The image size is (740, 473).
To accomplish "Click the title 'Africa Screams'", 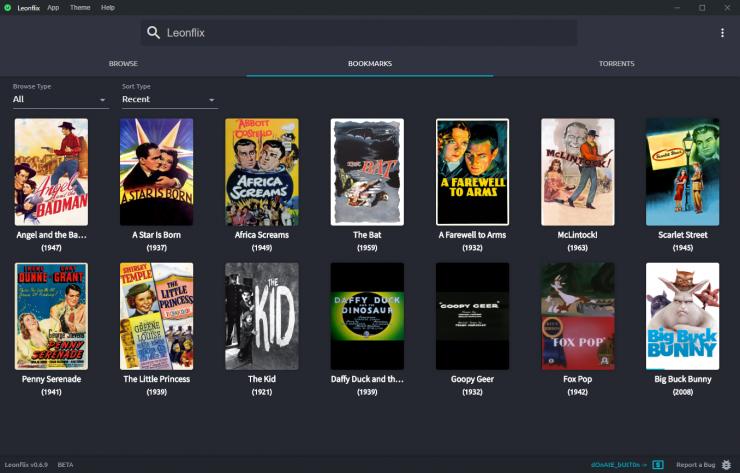I will coord(261,235).
